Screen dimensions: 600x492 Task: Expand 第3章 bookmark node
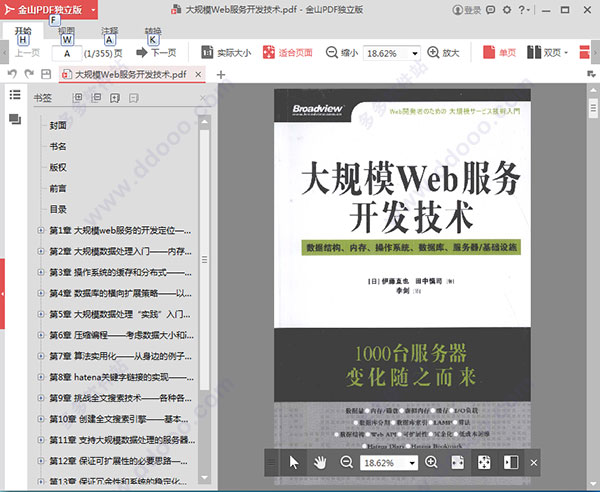click(41, 272)
